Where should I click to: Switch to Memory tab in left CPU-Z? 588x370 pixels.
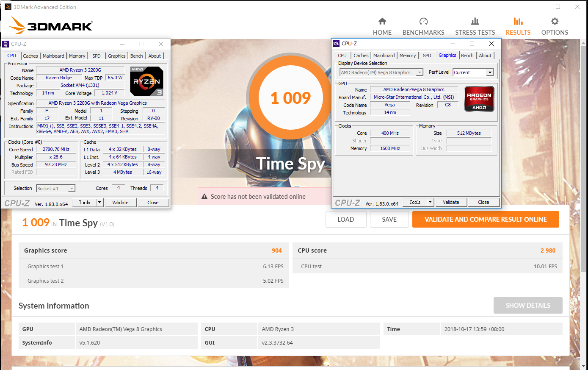77,56
